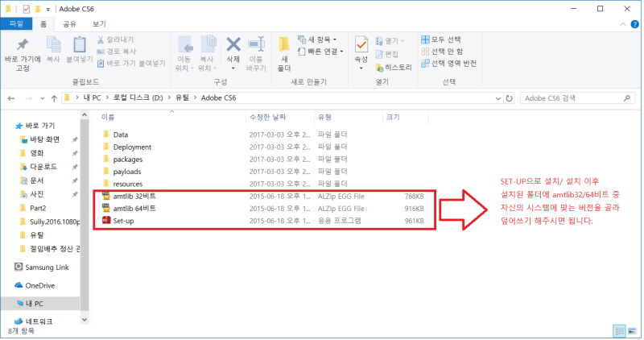The height and width of the screenshot is (340, 644).
Task: Go up one folder with up arrow
Action: [x=54, y=98]
